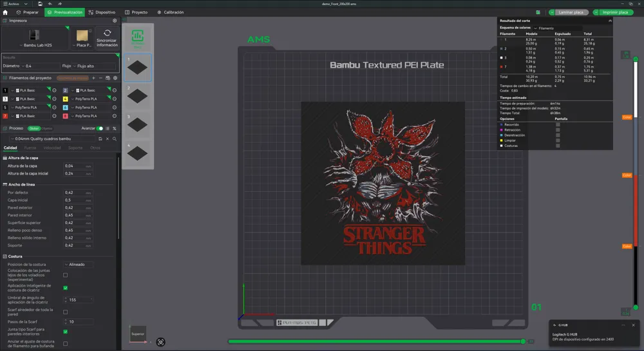Image resolution: width=644 pixels, height=351 pixels.
Task: Uncheck Junta tipo Scarf para paredes interiores
Action: coord(65,332)
